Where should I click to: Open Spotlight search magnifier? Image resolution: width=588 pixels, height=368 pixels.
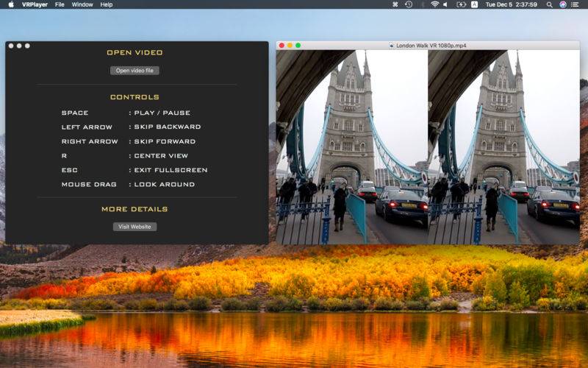click(x=549, y=4)
